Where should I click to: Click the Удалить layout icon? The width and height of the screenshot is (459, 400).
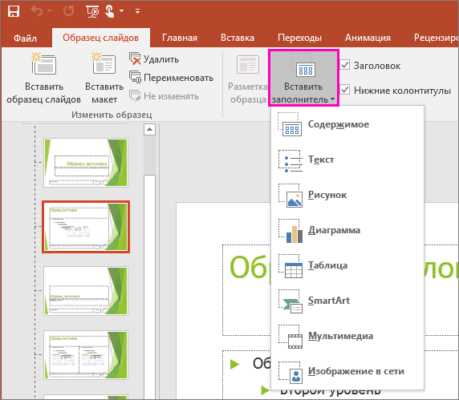click(135, 59)
